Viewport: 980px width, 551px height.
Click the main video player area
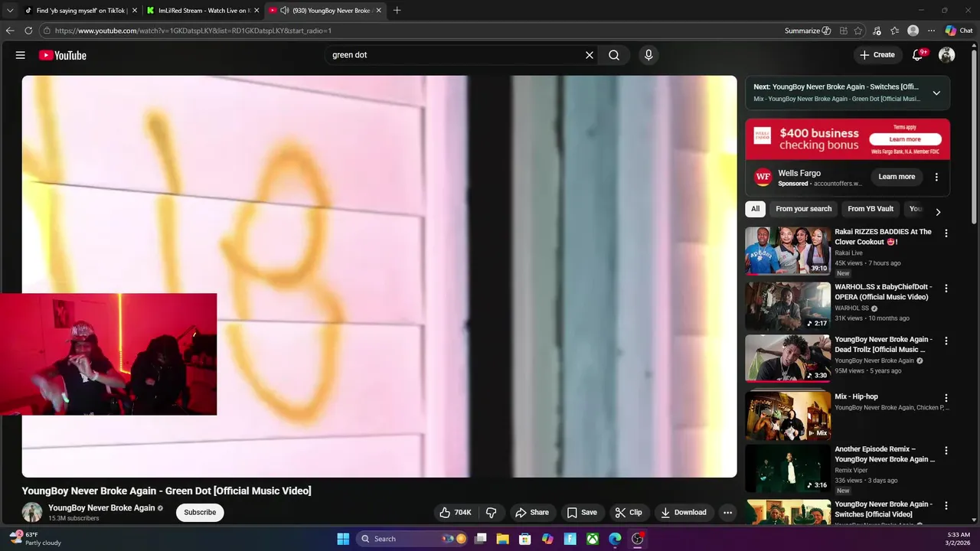pyautogui.click(x=379, y=276)
